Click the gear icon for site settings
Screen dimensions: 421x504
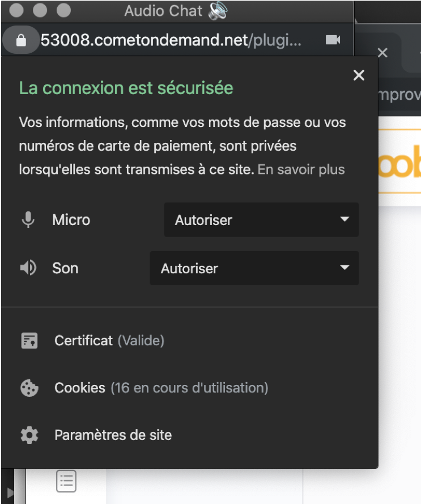pyautogui.click(x=29, y=435)
